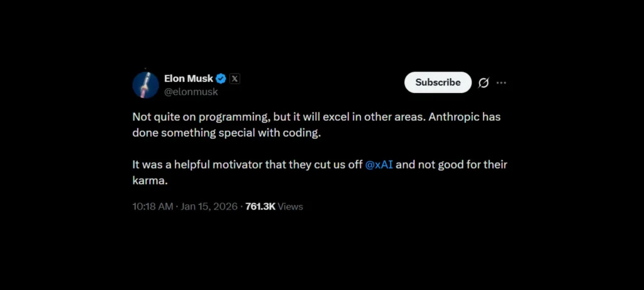The width and height of the screenshot is (644, 290).
Task: Click the X affiliation badge beside the name
Action: [235, 79]
